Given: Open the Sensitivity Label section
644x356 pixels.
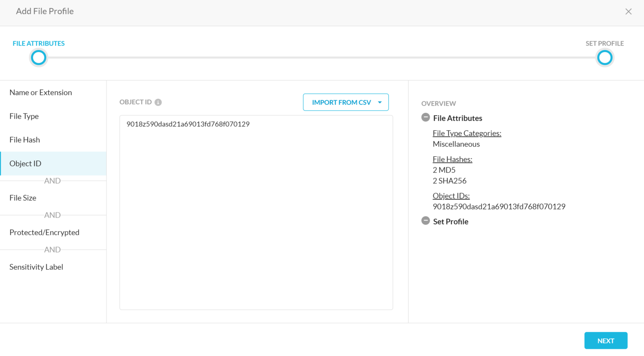Looking at the screenshot, I should [x=36, y=267].
